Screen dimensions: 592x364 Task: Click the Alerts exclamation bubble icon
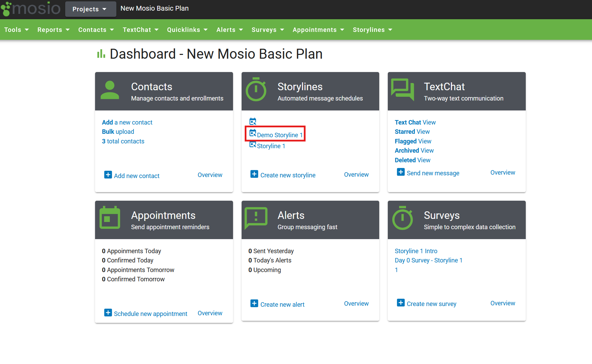(256, 218)
